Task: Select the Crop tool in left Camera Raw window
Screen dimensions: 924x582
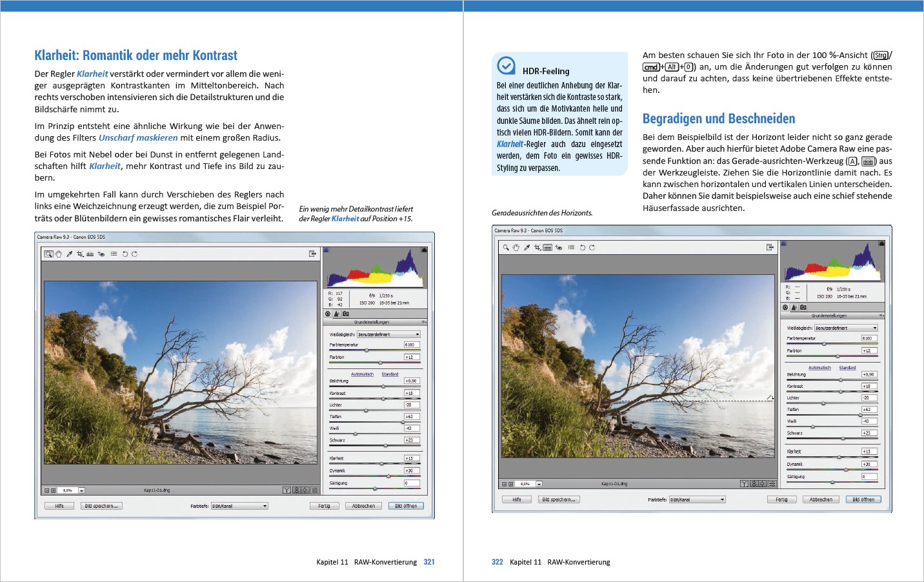Action: pos(80,254)
